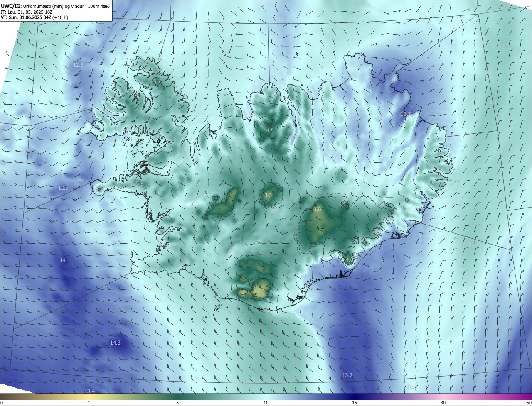The image size is (532, 406).
Task: Click the colorbar tick label 15
Action: pyautogui.click(x=355, y=403)
